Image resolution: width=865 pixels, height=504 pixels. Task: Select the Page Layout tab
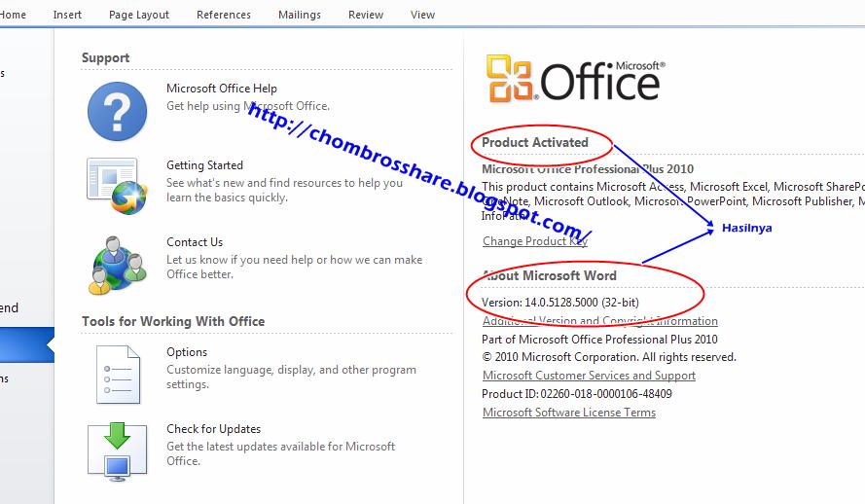139,15
